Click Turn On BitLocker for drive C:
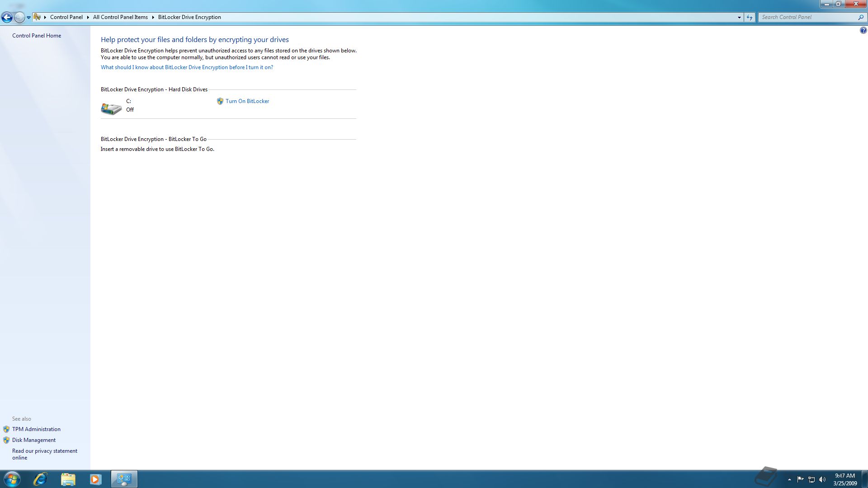Image resolution: width=868 pixels, height=488 pixels. click(x=247, y=101)
